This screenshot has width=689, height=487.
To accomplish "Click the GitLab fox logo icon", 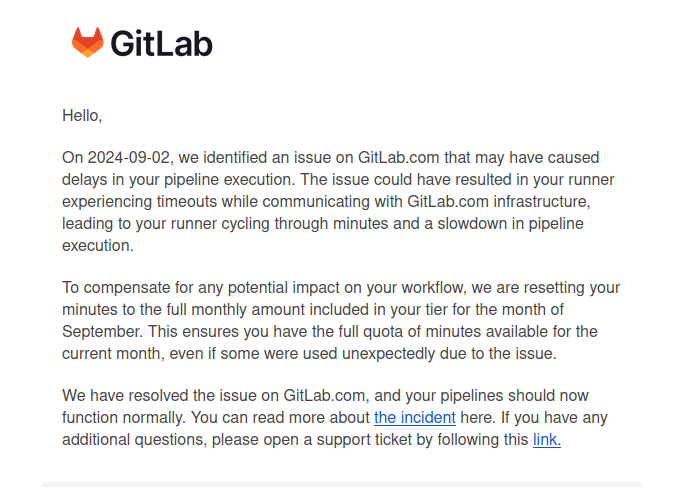I will [x=88, y=43].
